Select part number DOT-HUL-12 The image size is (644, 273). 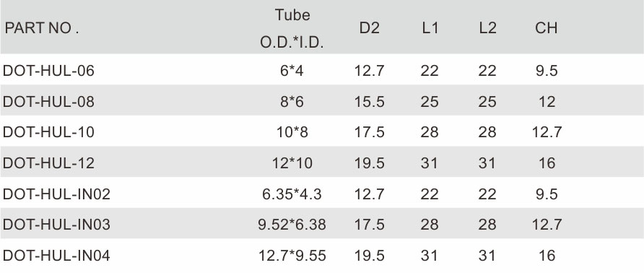pyautogui.click(x=48, y=163)
